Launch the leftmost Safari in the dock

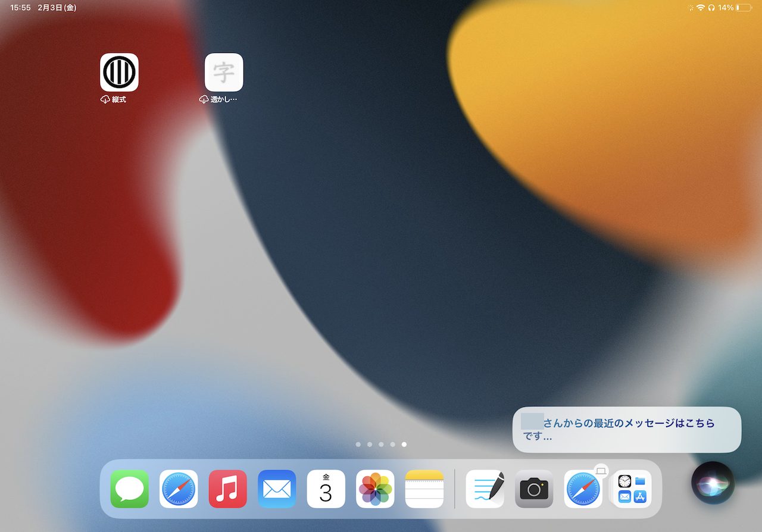pyautogui.click(x=179, y=489)
